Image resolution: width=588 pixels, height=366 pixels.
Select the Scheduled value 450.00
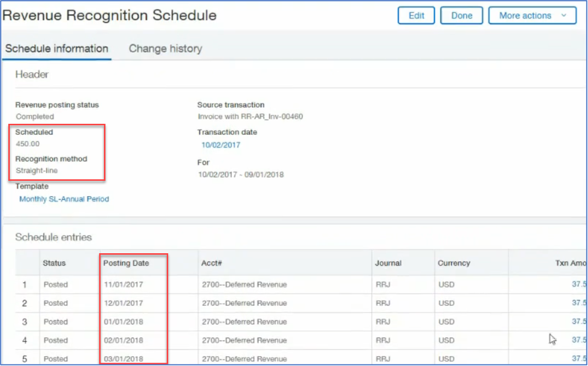[x=28, y=144]
